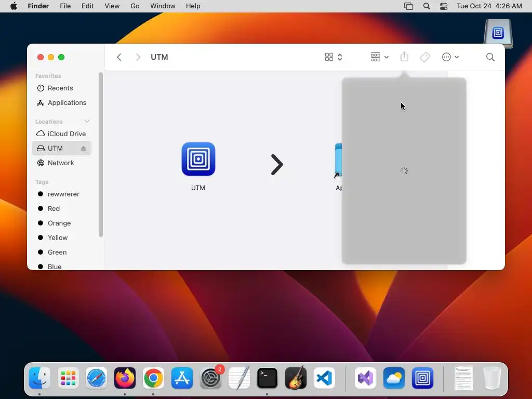The width and height of the screenshot is (532, 399).
Task: Launch UTM from the Dock
Action: [x=422, y=378]
